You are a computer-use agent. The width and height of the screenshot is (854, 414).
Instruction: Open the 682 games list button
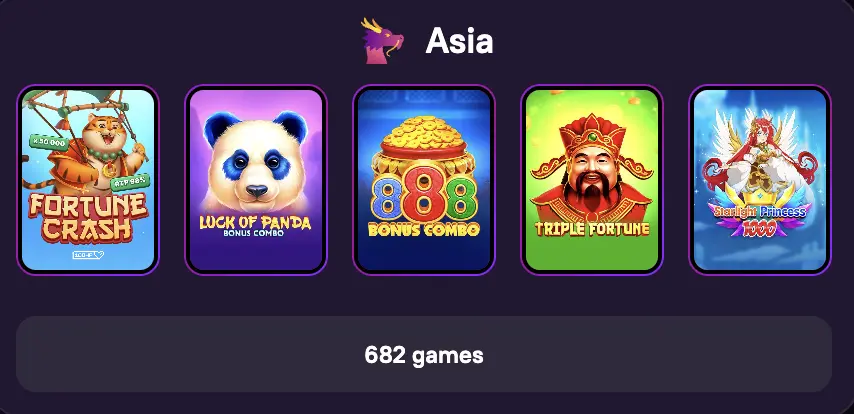tap(424, 354)
